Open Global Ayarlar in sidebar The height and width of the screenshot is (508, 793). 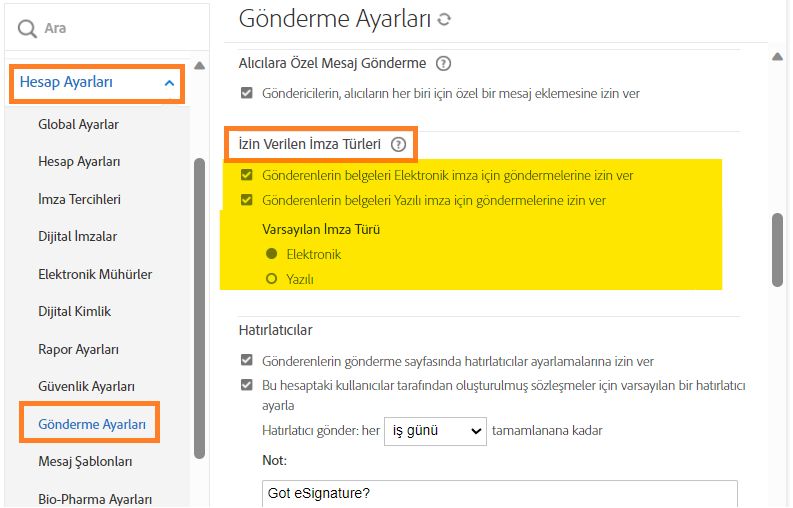[x=78, y=124]
